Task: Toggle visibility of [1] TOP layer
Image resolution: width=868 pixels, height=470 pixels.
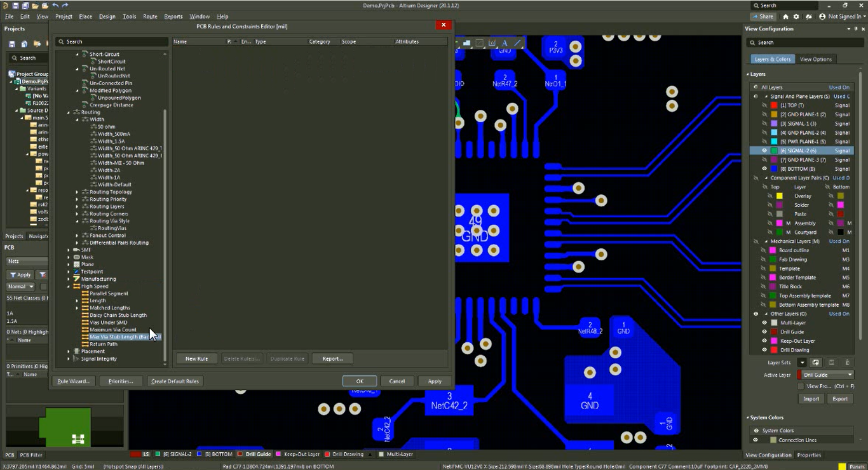Action: [764, 105]
